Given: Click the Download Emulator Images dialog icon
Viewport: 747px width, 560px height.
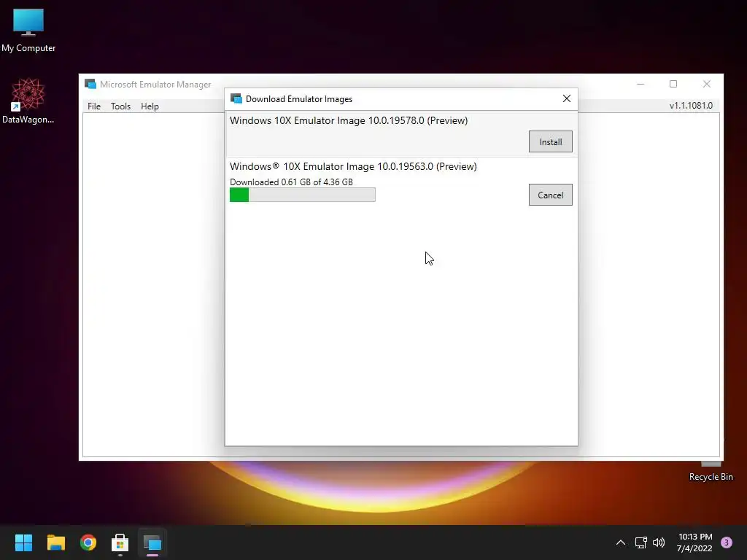Looking at the screenshot, I should (236, 98).
